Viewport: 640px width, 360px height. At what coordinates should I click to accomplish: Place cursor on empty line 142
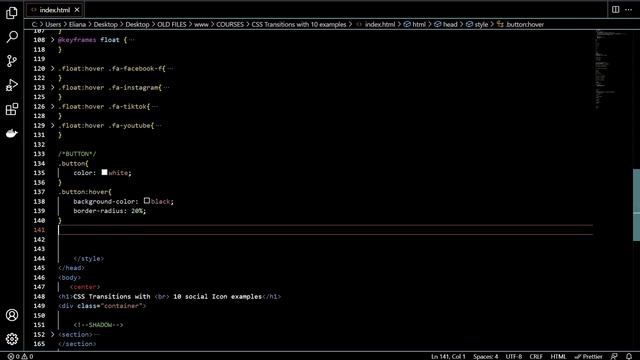pos(325,239)
